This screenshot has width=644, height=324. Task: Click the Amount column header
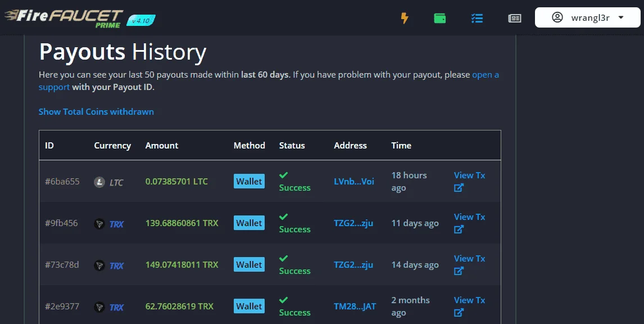[x=162, y=145]
